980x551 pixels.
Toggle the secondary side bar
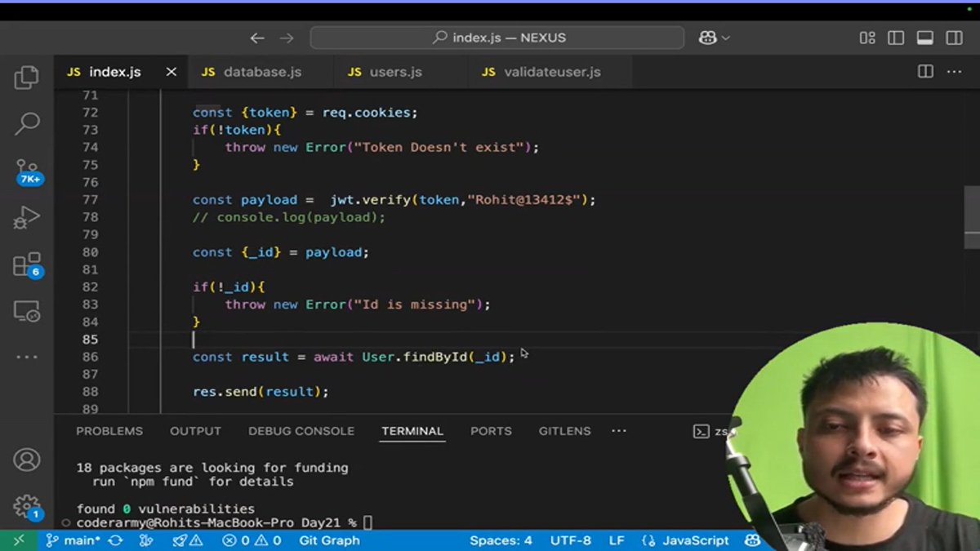(x=954, y=38)
